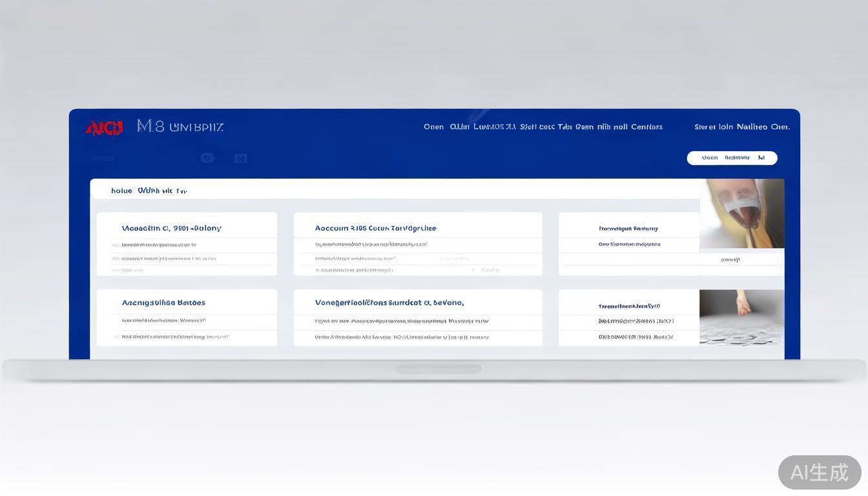Click the gray "AI生成" watermark badge
Image resolution: width=868 pixels, height=496 pixels.
click(819, 472)
